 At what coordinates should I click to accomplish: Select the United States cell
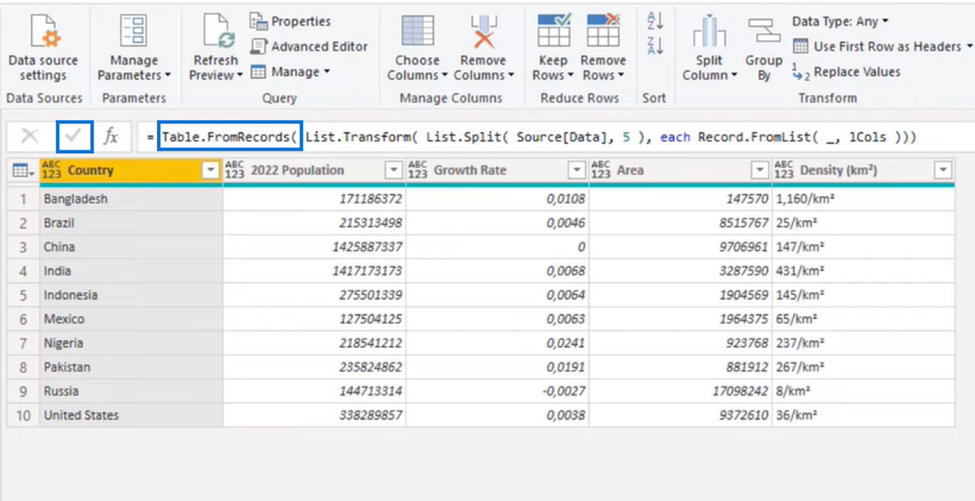click(131, 415)
